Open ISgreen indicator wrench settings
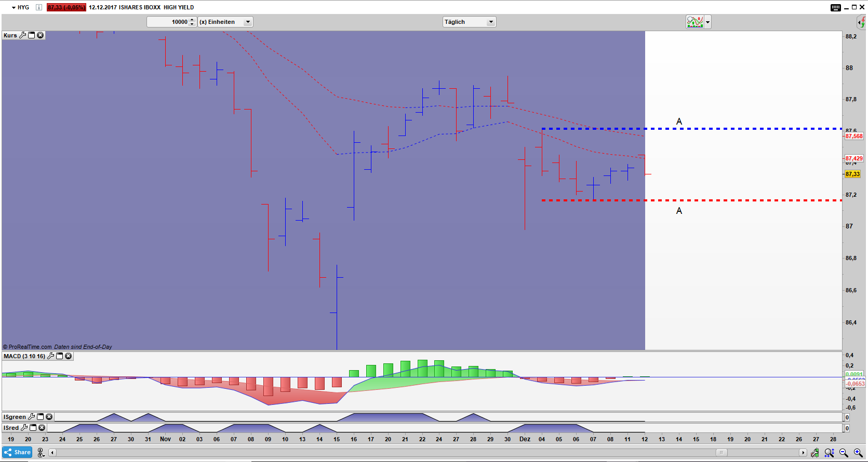 pos(31,417)
